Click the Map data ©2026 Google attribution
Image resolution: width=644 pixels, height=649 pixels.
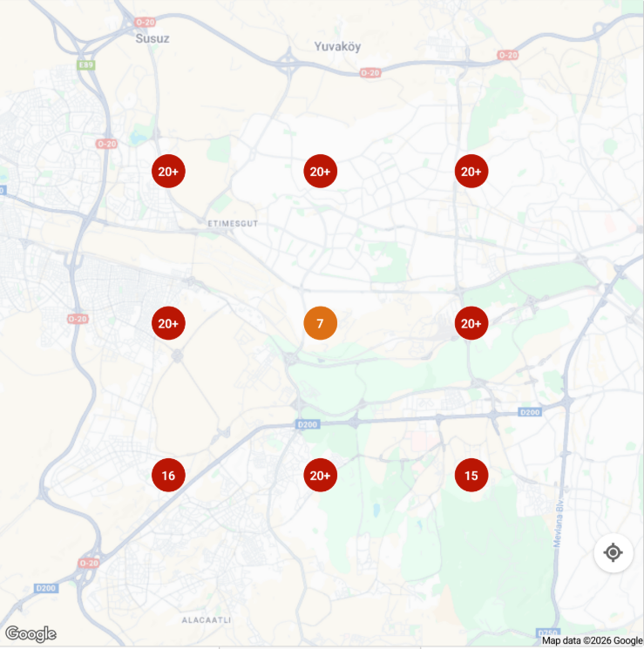[593, 640]
